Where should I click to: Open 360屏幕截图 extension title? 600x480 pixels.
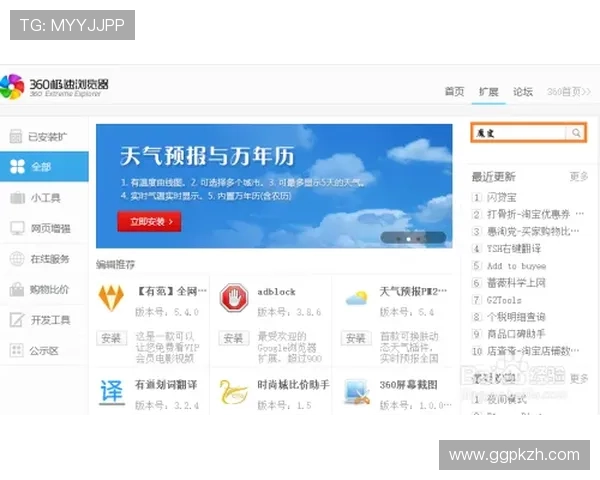[x=408, y=385]
